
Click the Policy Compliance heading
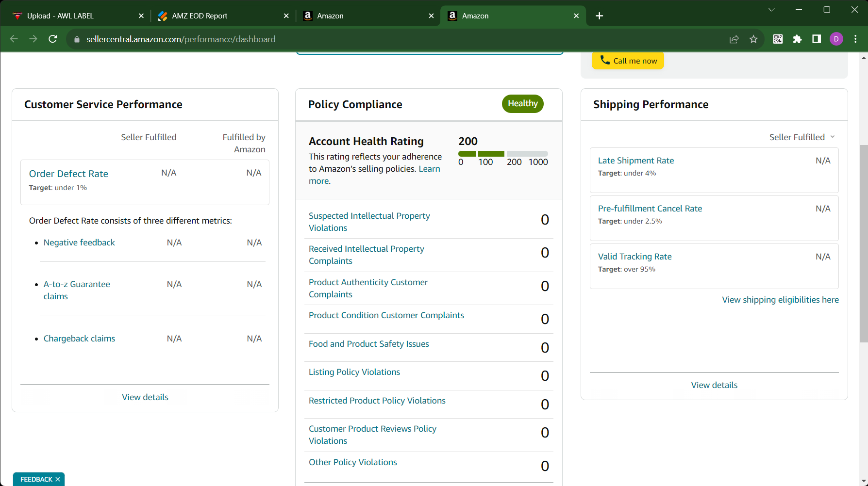point(355,104)
